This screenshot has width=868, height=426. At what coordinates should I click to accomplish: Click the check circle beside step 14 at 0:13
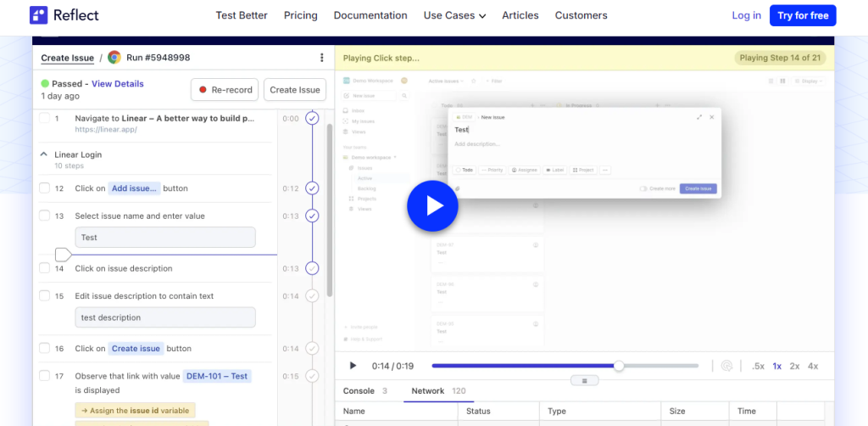coord(312,268)
